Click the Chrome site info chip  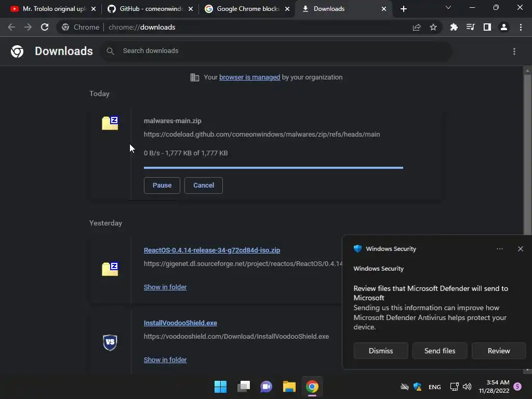(x=81, y=27)
